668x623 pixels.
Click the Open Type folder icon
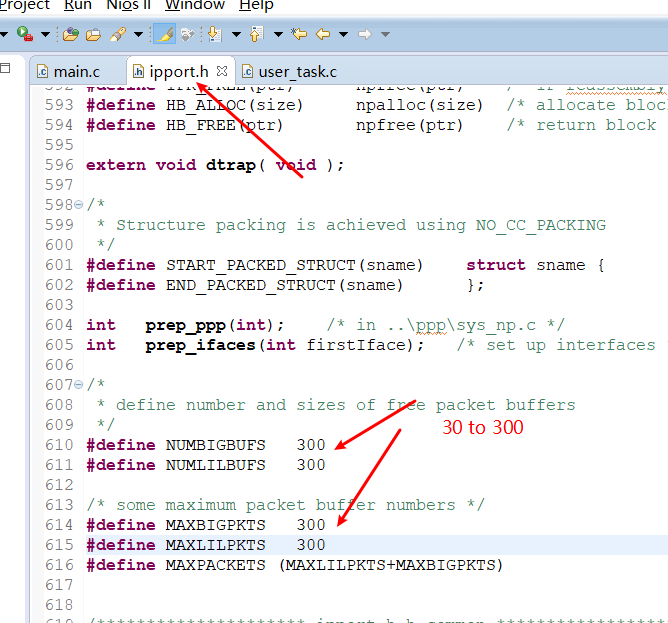click(x=71, y=34)
